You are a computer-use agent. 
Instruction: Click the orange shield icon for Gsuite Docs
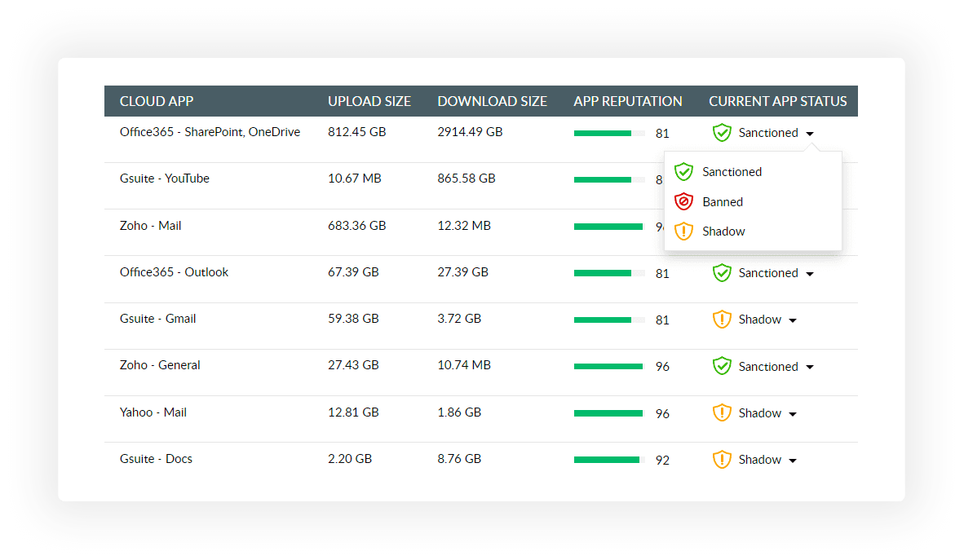point(722,460)
